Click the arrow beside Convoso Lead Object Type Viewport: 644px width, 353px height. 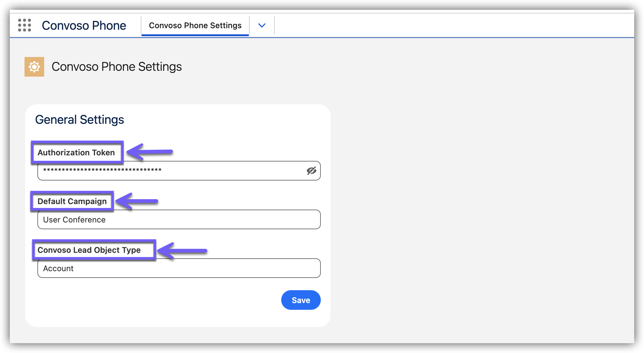point(182,251)
